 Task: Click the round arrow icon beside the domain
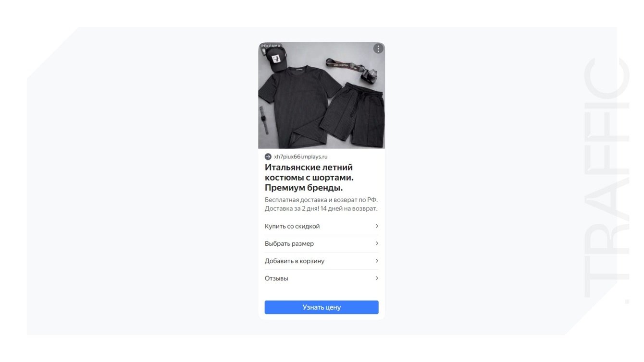[268, 157]
